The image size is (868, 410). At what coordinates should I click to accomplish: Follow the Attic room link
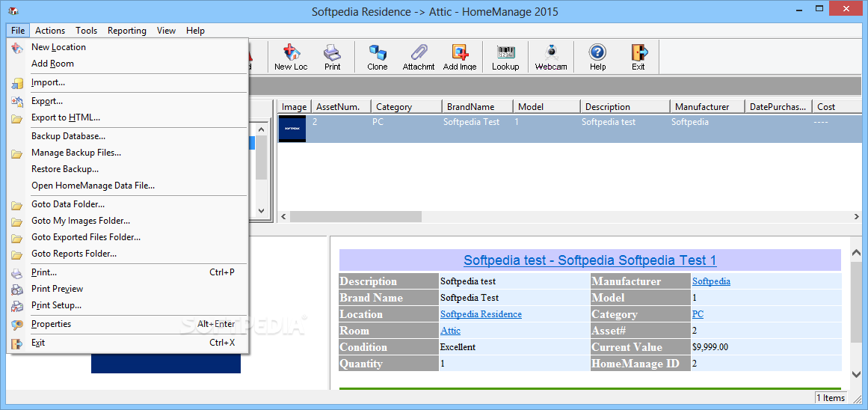click(450, 331)
